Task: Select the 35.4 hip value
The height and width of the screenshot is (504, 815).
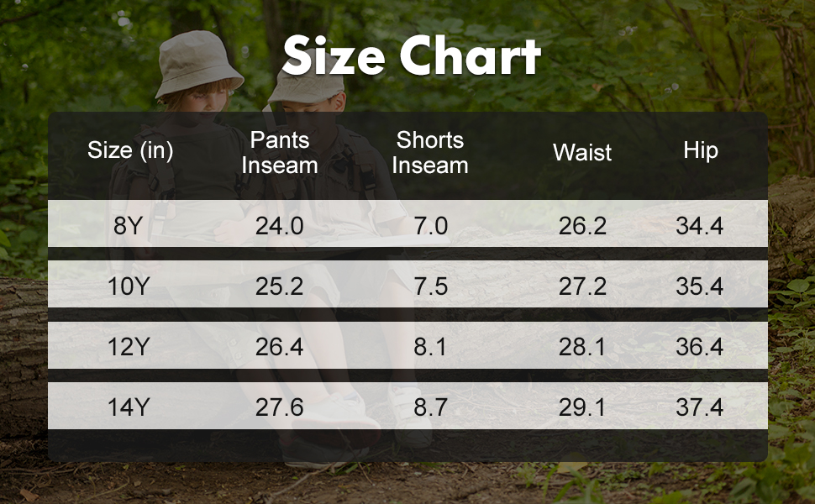Action: (x=700, y=286)
